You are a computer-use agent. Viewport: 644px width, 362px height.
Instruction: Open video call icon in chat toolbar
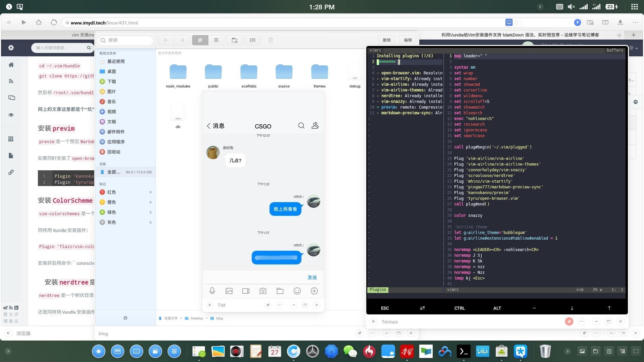point(246,291)
